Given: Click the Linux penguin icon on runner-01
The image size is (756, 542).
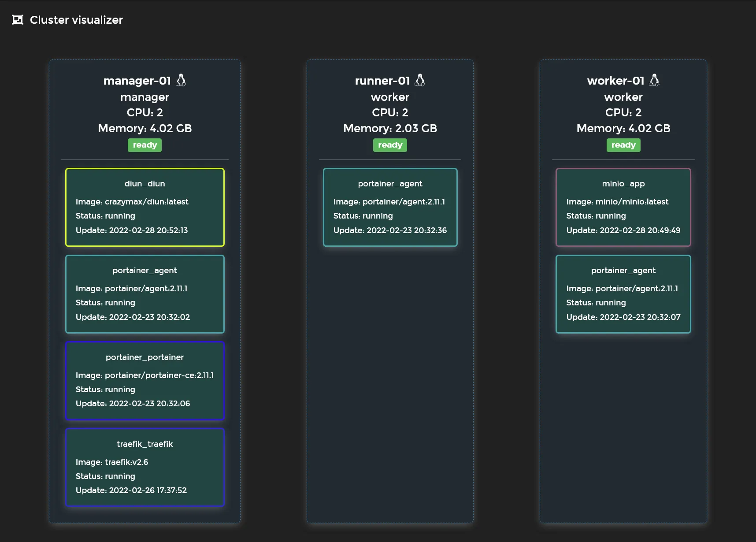Looking at the screenshot, I should tap(421, 80).
